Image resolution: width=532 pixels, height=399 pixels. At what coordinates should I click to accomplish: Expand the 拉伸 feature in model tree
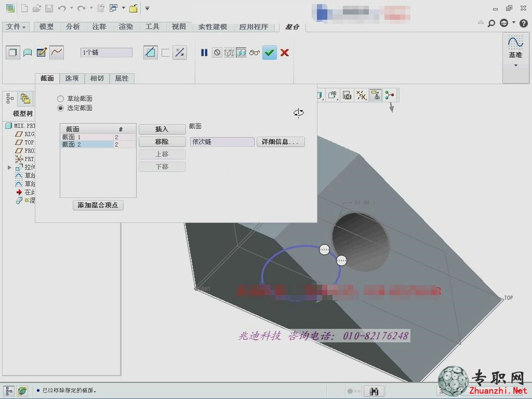pos(9,167)
